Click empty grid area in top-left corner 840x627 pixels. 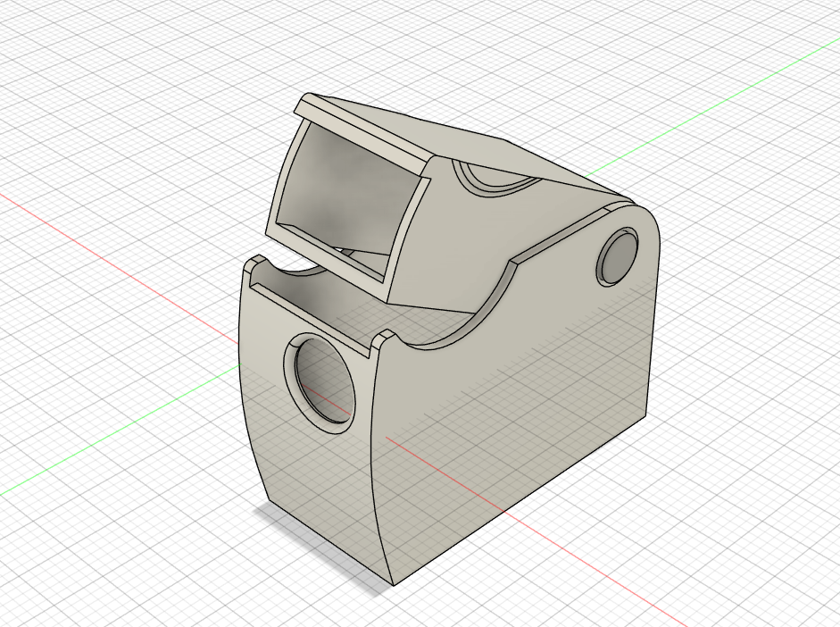80,64
